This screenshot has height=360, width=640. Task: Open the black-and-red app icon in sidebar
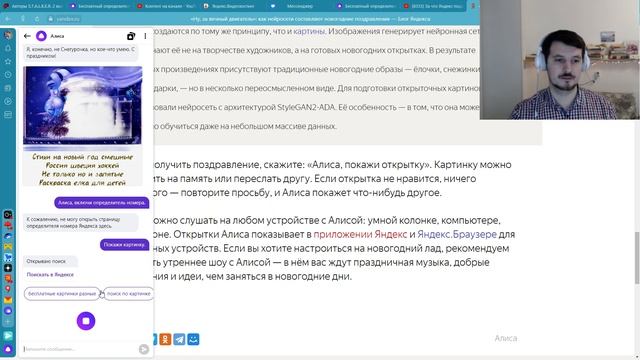(x=8, y=215)
